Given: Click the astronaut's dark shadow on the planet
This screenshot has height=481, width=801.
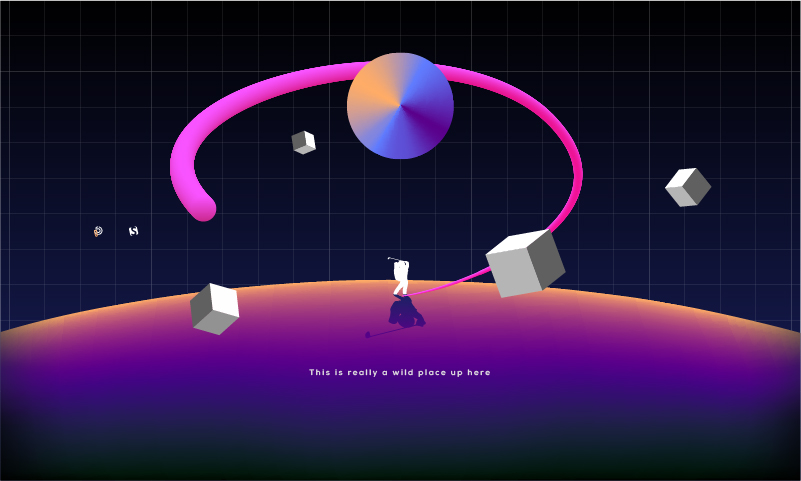Looking at the screenshot, I should 406,313.
